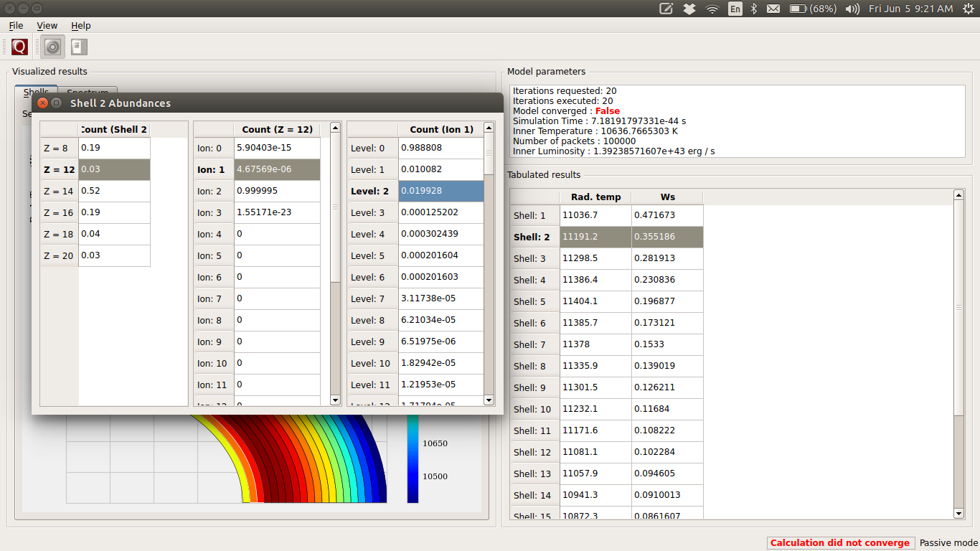Image resolution: width=980 pixels, height=551 pixels.
Task: Open the Dropbox tray icon
Action: tap(689, 9)
